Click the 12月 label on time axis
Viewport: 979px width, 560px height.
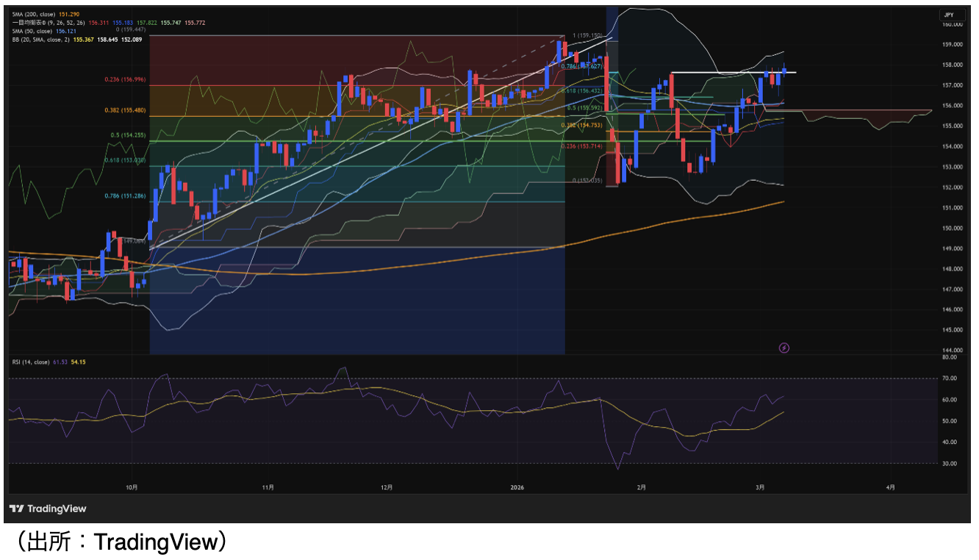coord(387,487)
